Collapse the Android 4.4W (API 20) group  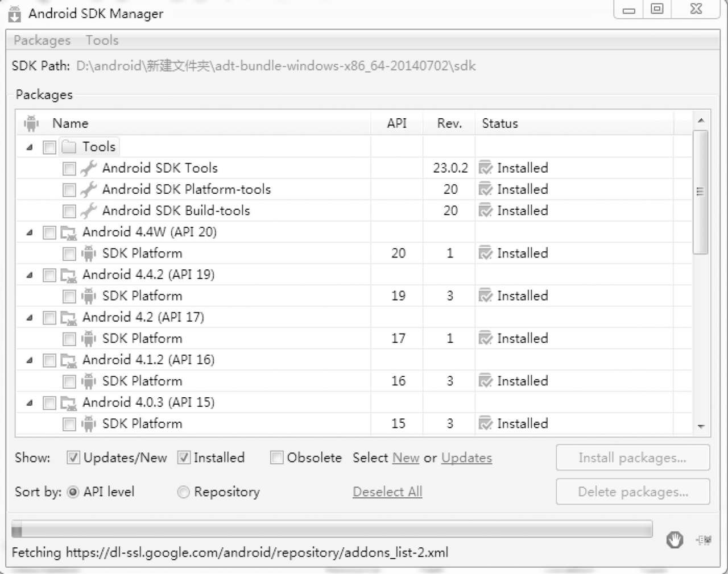pos(30,233)
